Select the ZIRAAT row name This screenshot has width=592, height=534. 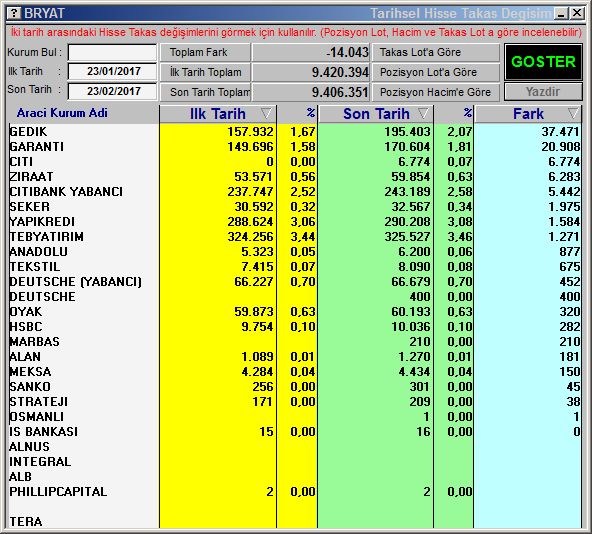(31, 177)
